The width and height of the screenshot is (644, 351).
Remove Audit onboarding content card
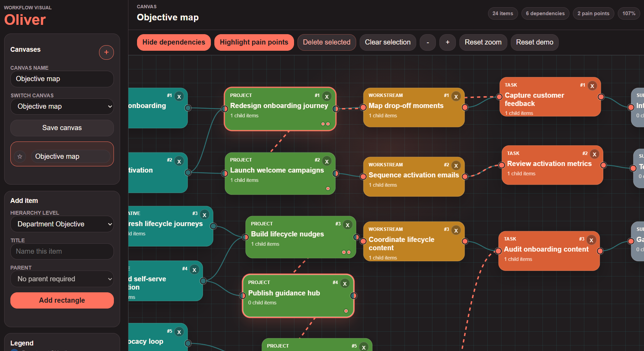click(x=591, y=240)
